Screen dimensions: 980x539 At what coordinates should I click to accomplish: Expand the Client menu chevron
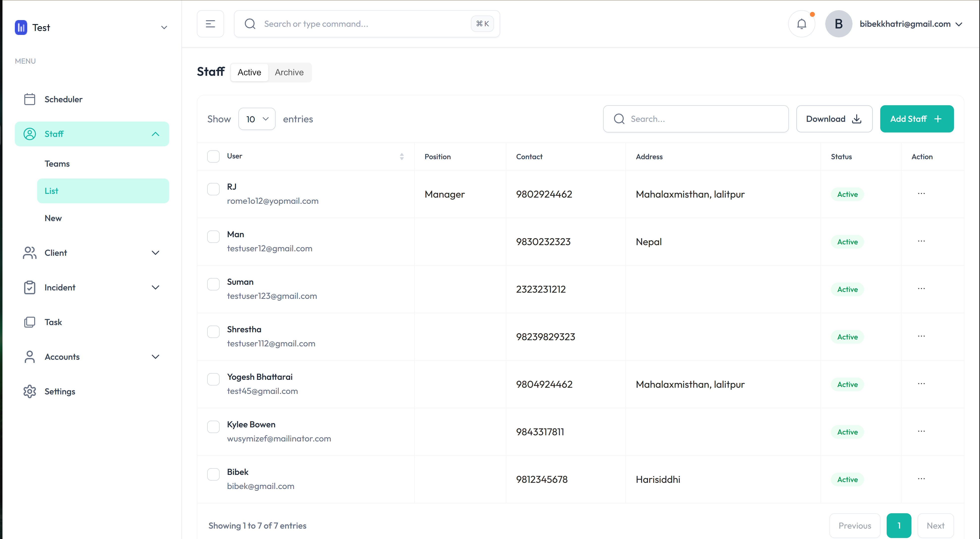155,253
